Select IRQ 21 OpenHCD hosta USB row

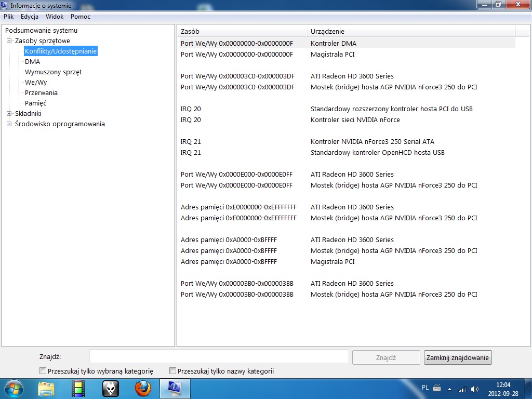point(347,152)
